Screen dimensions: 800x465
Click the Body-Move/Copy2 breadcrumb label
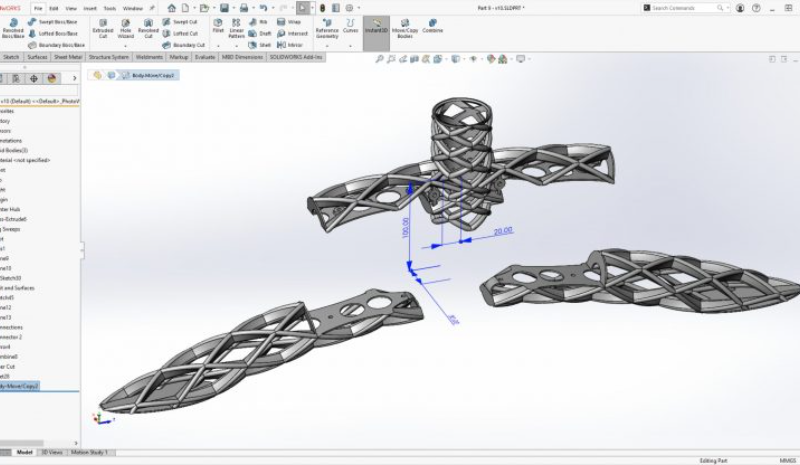pyautogui.click(x=153, y=75)
